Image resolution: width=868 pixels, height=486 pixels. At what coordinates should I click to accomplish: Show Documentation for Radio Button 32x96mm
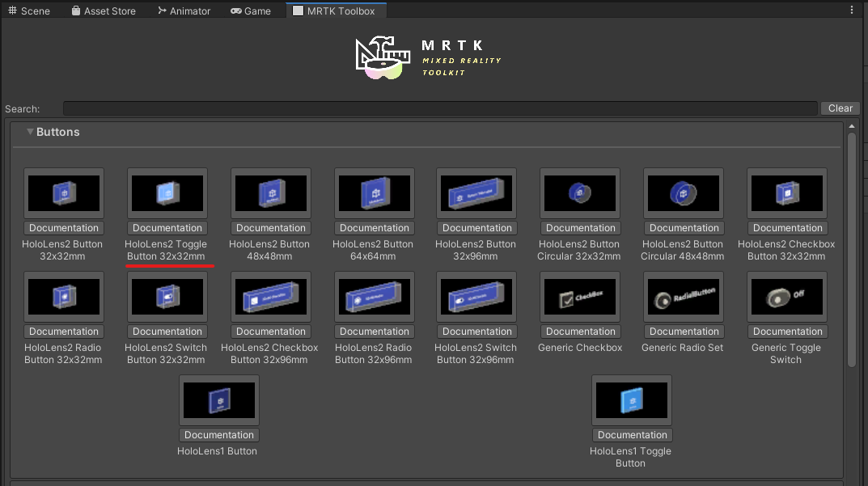pos(375,332)
